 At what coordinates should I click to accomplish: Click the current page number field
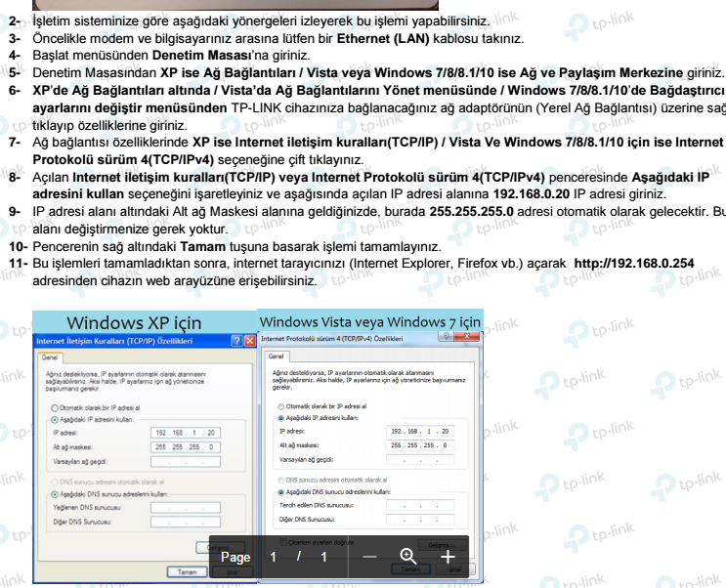pos(274,557)
